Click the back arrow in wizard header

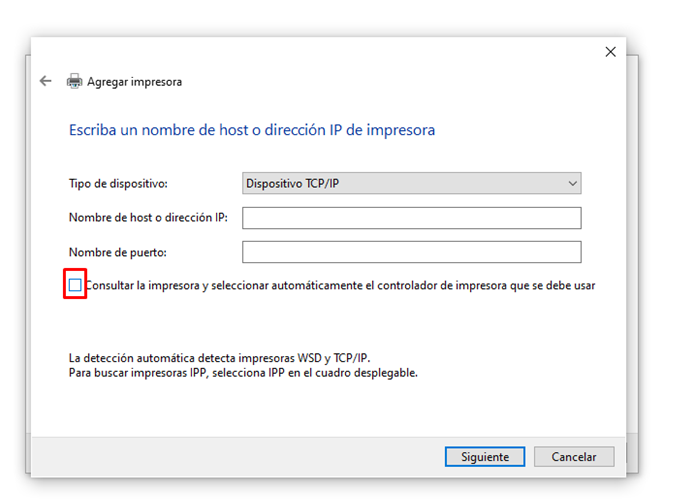pyautogui.click(x=45, y=81)
